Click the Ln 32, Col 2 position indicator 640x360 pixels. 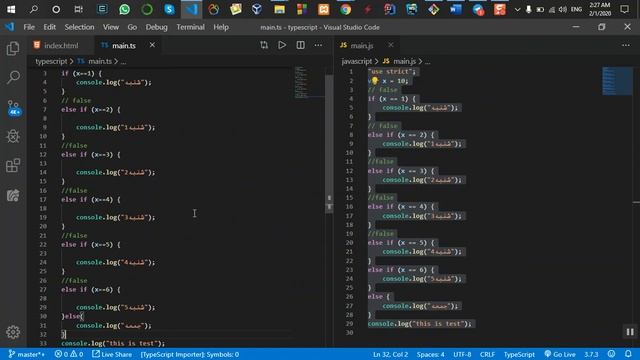coord(390,354)
